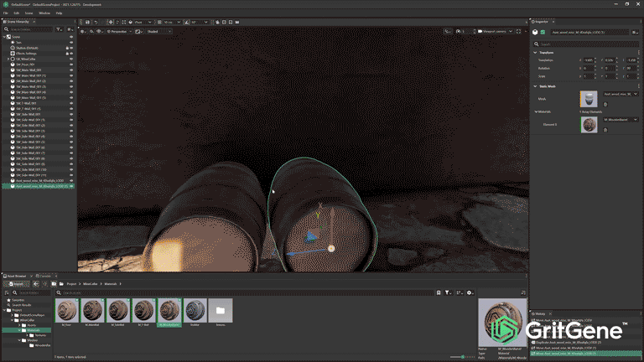Toggle visibility eye for the Scene root

point(71,37)
